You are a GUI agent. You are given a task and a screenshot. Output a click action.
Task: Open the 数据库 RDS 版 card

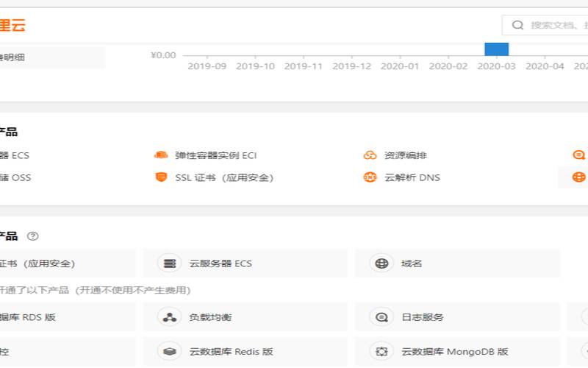coord(68,317)
